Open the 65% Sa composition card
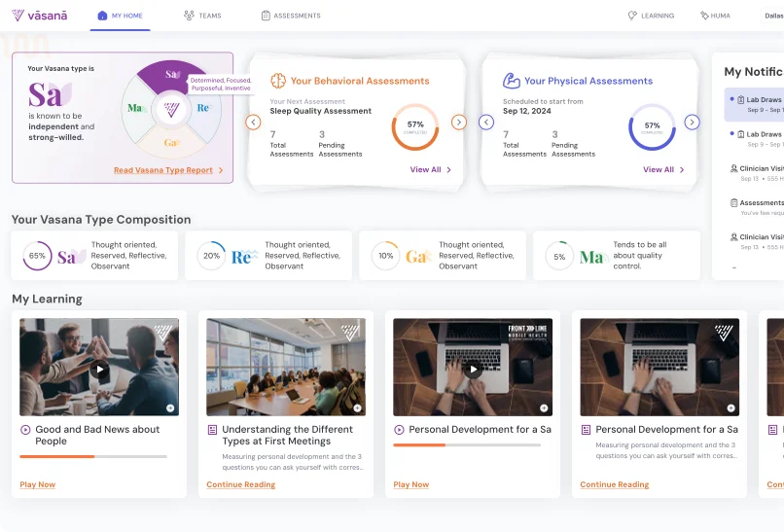The width and height of the screenshot is (784, 532). pos(94,257)
